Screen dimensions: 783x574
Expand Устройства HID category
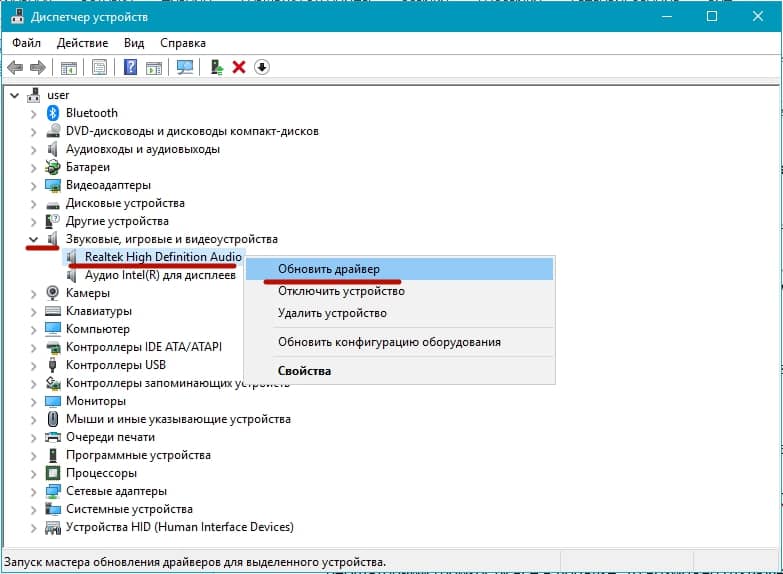tap(33, 528)
